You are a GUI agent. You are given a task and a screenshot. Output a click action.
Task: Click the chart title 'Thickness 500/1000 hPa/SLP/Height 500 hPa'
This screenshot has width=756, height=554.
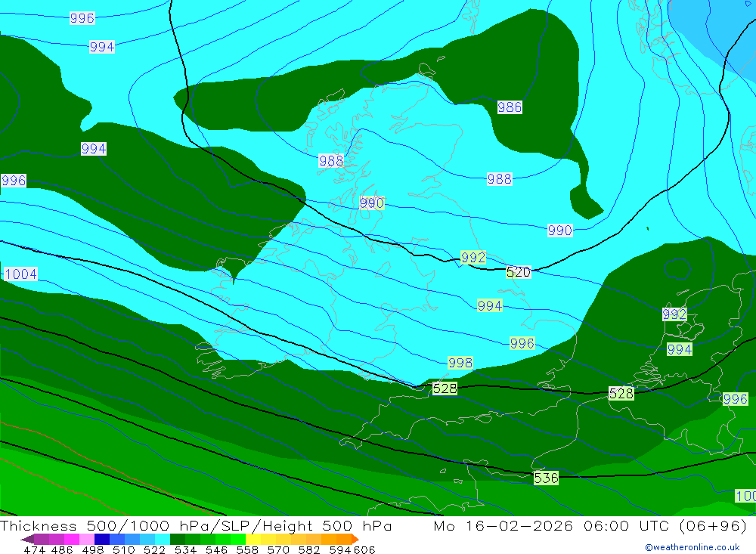(x=196, y=525)
